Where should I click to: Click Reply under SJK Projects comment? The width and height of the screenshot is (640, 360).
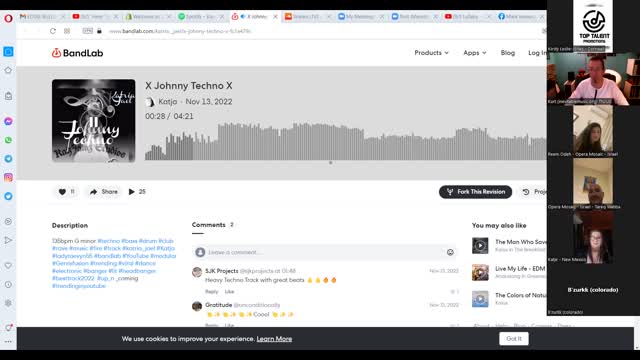211,291
